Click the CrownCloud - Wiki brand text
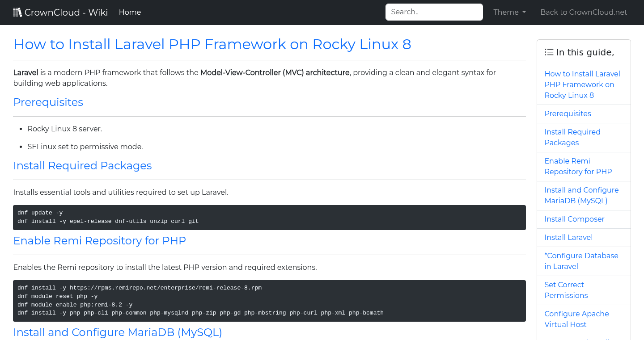Image resolution: width=644 pixels, height=340 pixels. point(66,13)
